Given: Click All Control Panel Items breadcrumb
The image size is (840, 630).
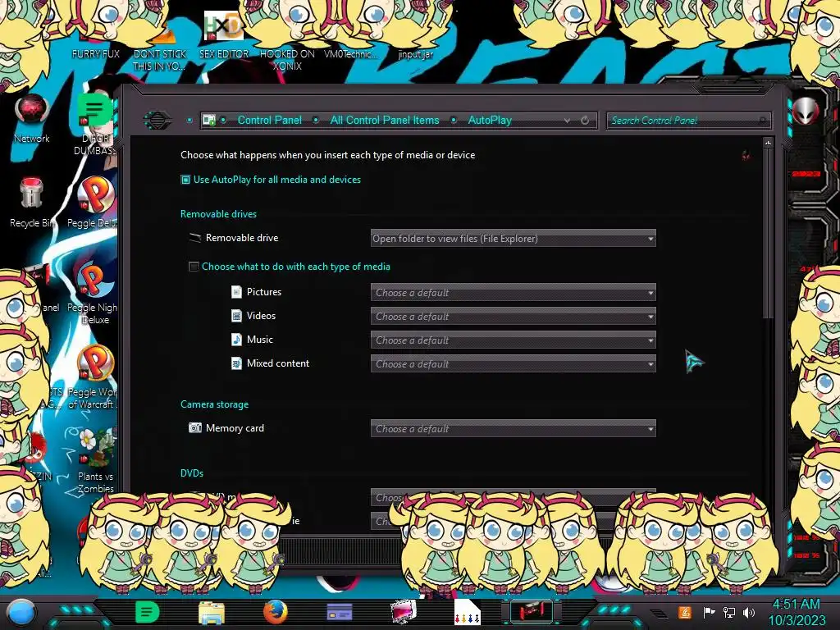Looking at the screenshot, I should (x=385, y=120).
